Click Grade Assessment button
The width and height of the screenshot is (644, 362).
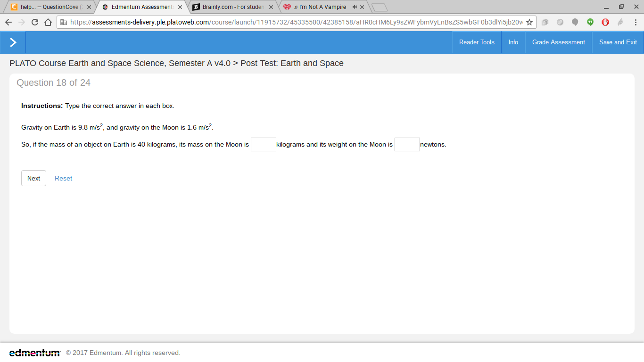[559, 42]
